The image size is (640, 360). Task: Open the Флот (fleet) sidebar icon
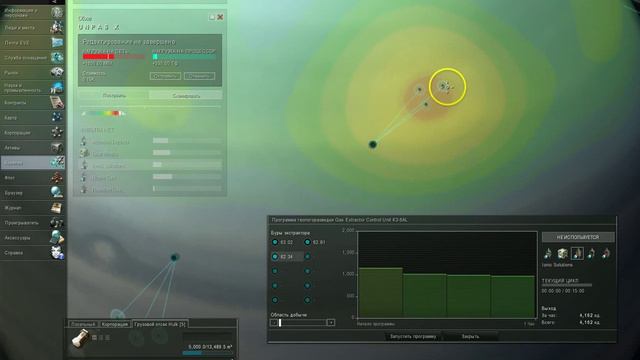coord(57,178)
